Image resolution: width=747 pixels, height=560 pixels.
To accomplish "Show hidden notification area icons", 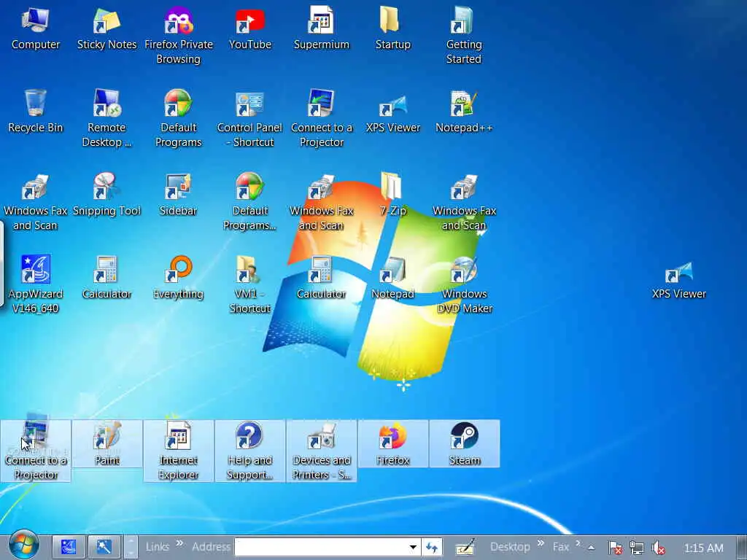I will point(591,548).
